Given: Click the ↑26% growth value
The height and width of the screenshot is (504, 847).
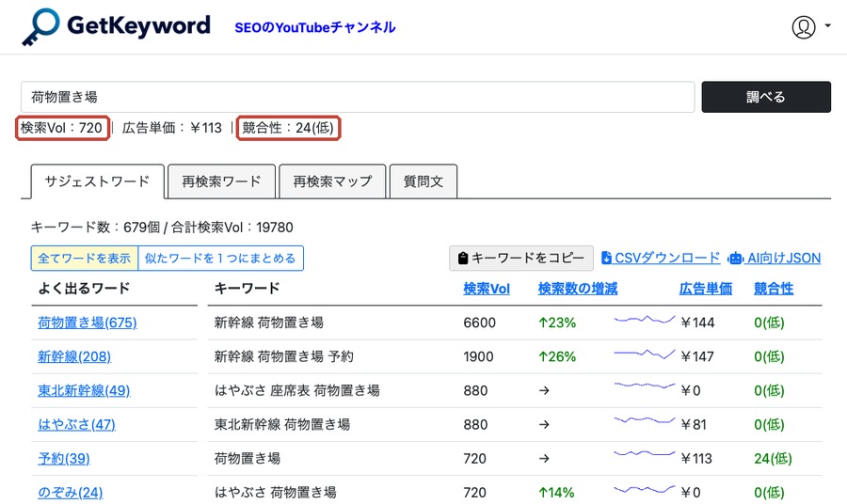Looking at the screenshot, I should click(x=557, y=356).
